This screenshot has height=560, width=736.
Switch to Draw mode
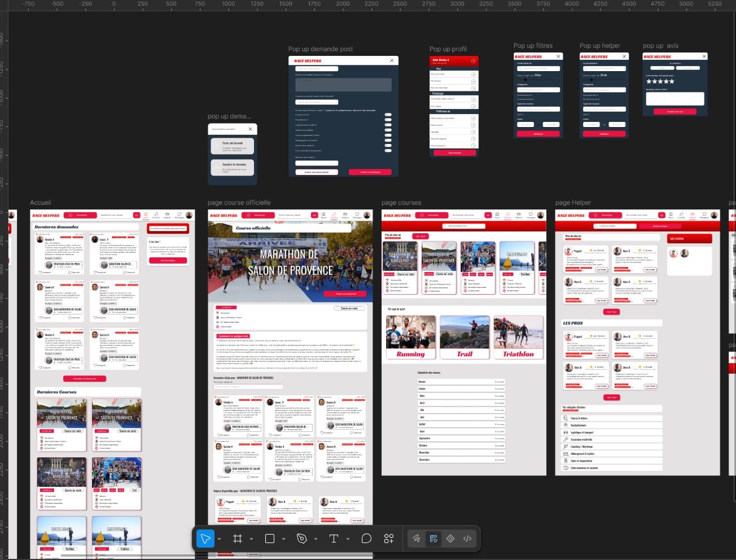point(417,539)
